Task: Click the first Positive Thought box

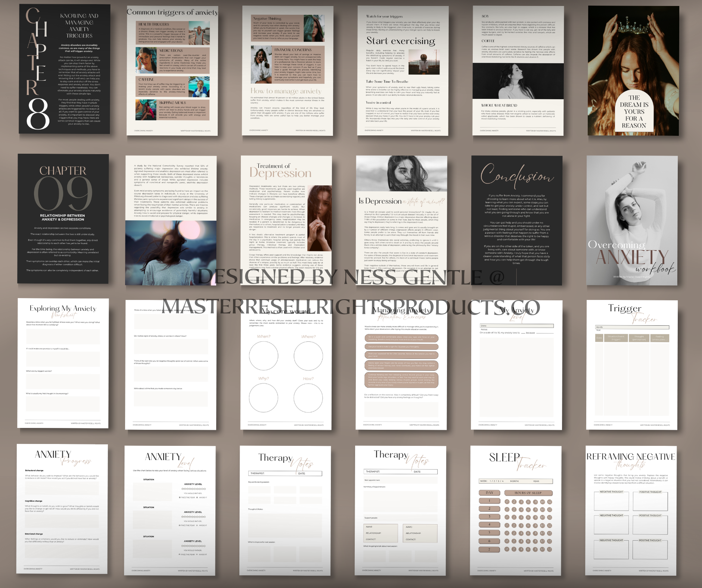Action: click(x=650, y=502)
